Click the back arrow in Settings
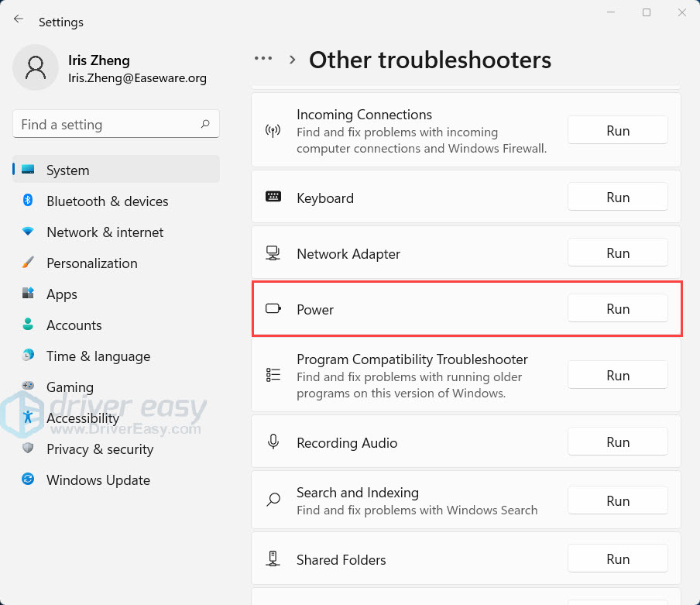The image size is (700, 605). pos(19,19)
